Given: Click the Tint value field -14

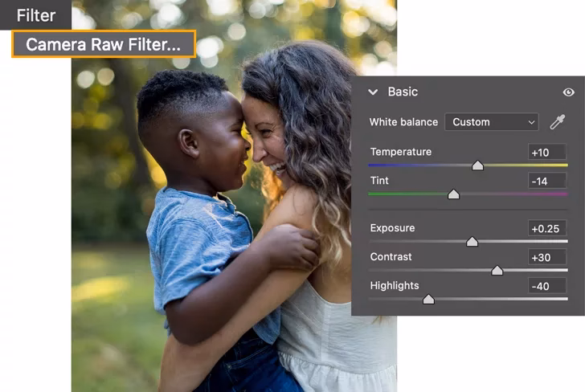Looking at the screenshot, I should point(547,181).
